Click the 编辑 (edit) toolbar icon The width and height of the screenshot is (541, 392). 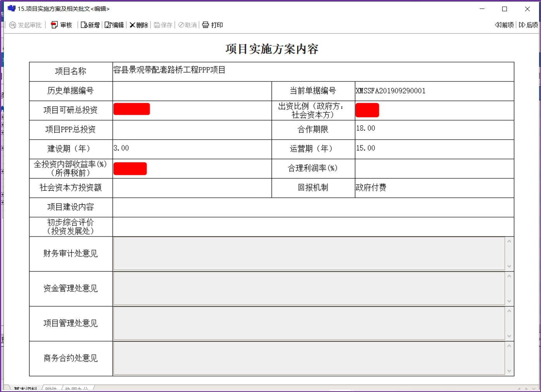pos(114,25)
